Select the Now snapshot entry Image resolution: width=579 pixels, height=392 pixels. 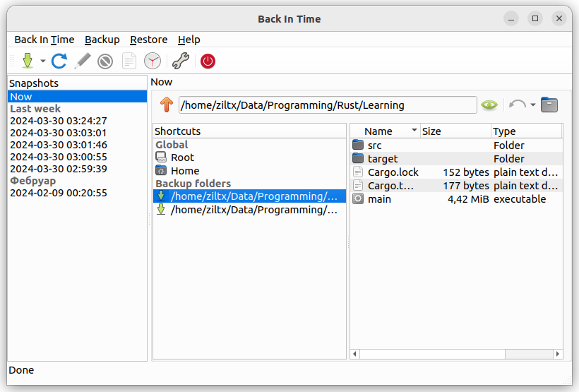77,97
